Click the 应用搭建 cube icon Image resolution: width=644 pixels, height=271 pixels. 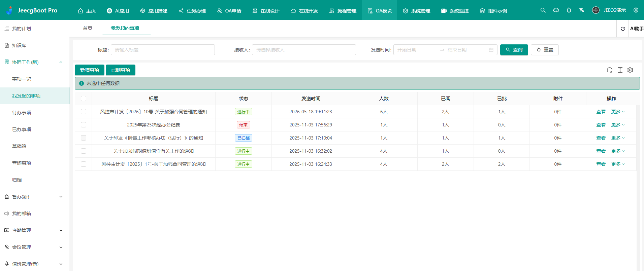143,11
